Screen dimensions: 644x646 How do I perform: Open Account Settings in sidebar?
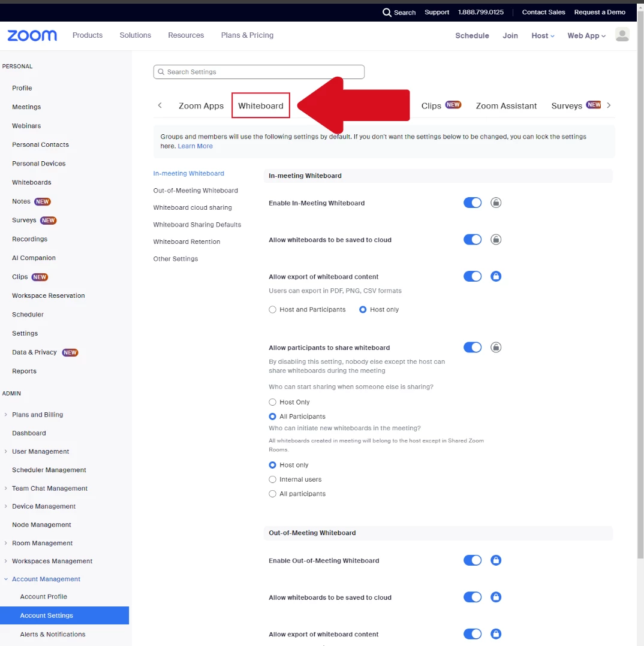[64, 615]
